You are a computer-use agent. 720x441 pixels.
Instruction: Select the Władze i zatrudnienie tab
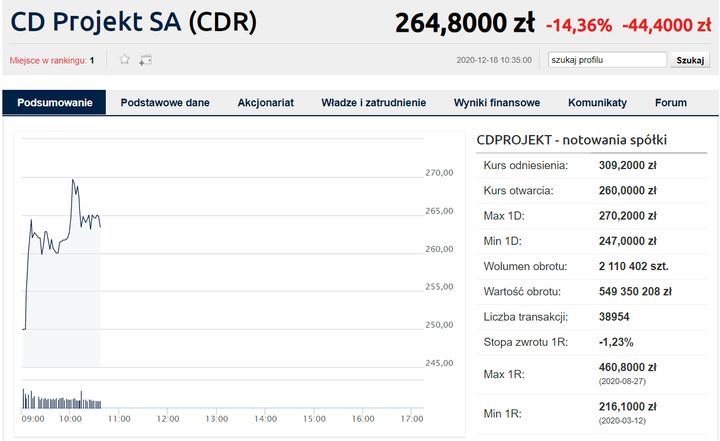point(373,102)
